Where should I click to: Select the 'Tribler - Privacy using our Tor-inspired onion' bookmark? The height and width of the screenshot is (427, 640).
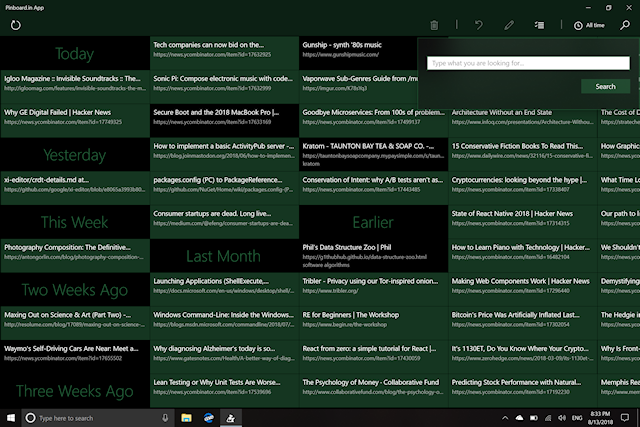373,290
